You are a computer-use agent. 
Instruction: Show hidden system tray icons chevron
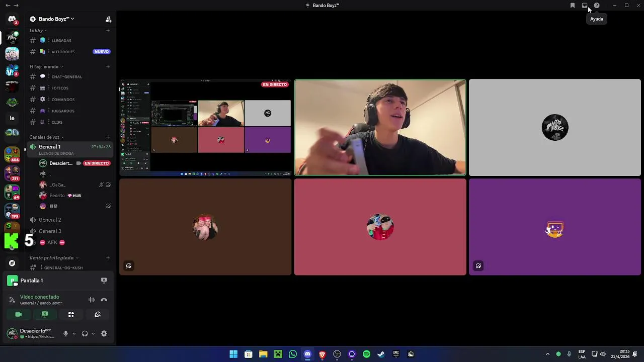pos(547,354)
